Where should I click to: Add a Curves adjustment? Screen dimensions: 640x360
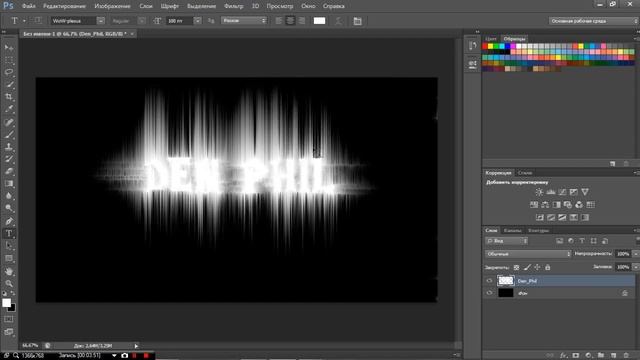(562, 192)
